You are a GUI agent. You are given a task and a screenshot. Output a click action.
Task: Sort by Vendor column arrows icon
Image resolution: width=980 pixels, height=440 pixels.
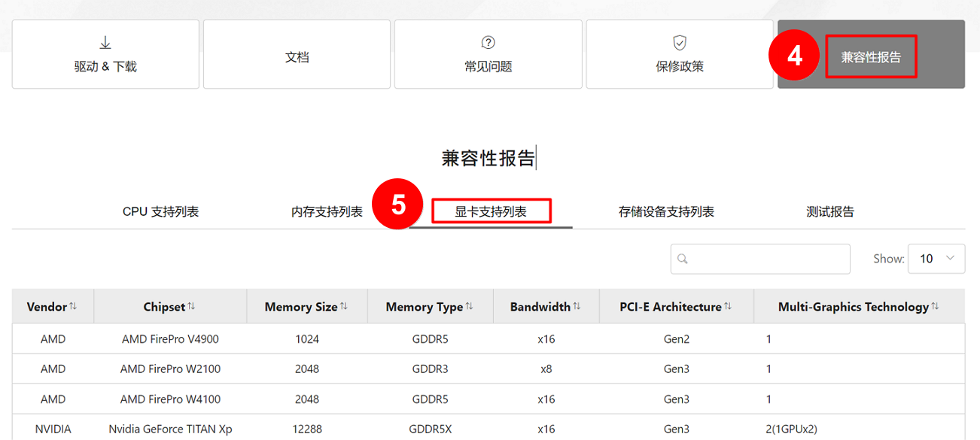73,306
